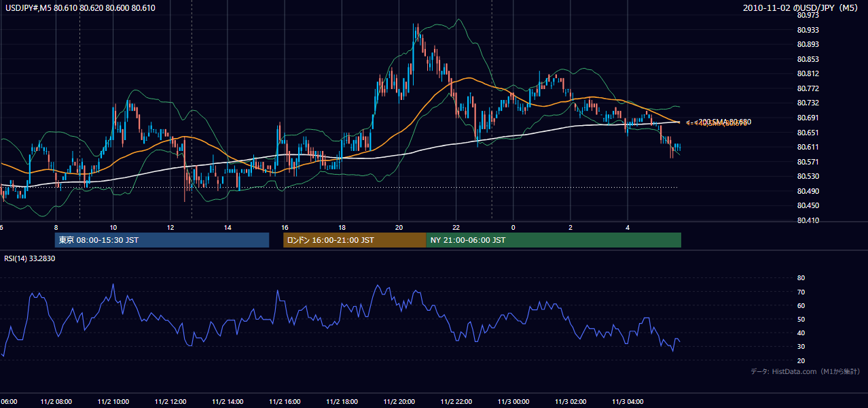Viewport: 868px width, 408px height.
Task: Click hour label 0 under price chart
Action: click(513, 228)
